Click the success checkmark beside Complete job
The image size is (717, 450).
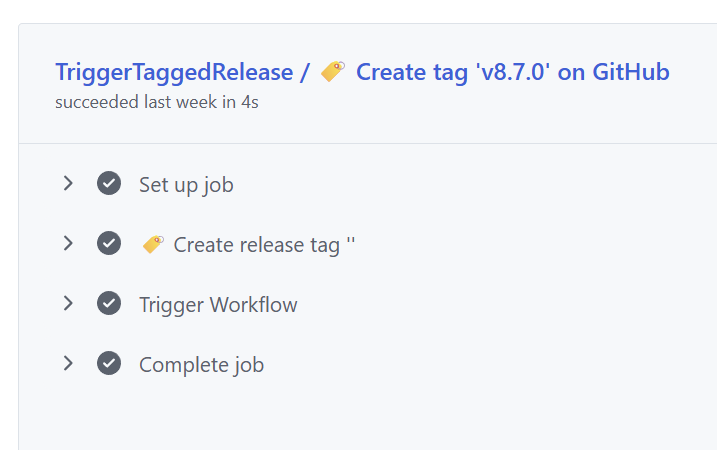coord(109,363)
